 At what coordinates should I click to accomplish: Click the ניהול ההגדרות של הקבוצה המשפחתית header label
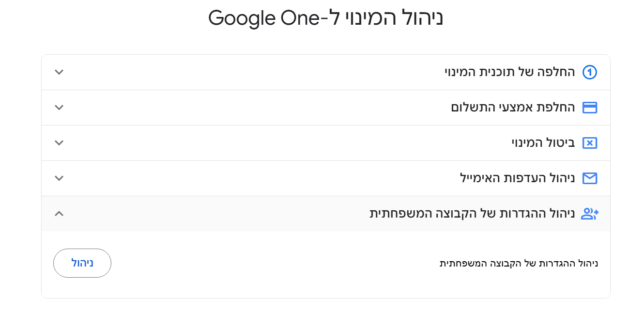coord(472,214)
